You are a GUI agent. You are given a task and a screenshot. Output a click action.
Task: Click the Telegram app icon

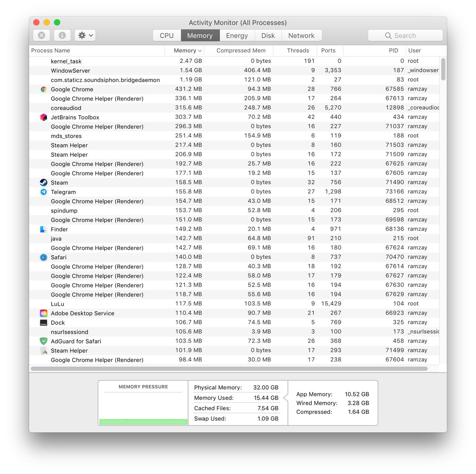pyautogui.click(x=44, y=192)
